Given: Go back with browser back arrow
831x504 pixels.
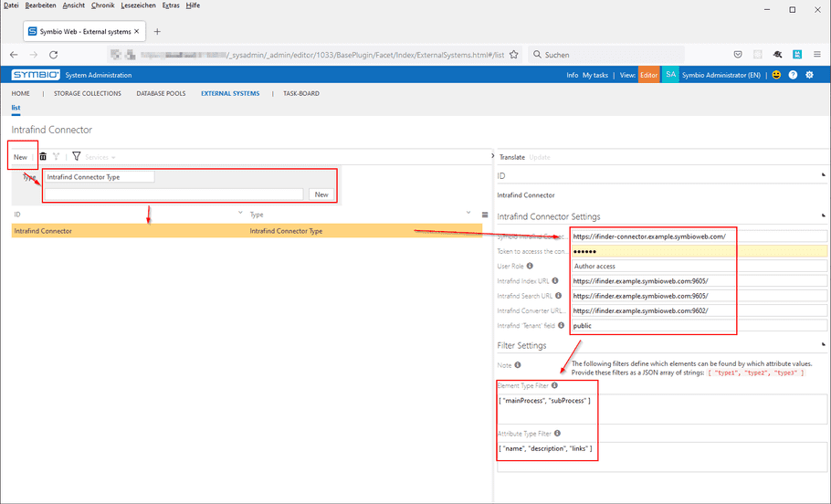Looking at the screenshot, I should tap(14, 55).
